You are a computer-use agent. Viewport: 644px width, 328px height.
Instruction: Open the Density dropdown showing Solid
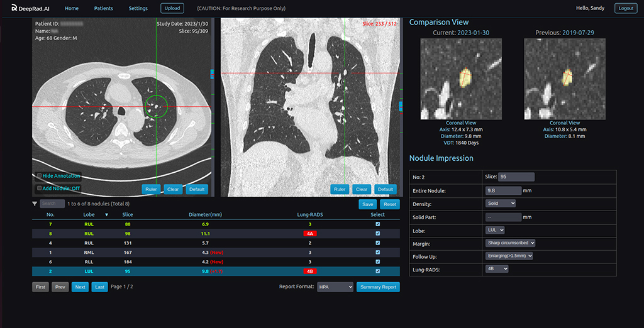click(x=501, y=204)
